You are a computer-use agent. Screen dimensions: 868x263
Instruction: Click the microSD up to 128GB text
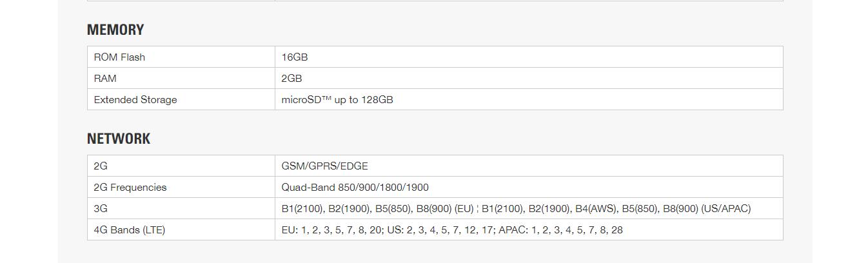tap(337, 100)
